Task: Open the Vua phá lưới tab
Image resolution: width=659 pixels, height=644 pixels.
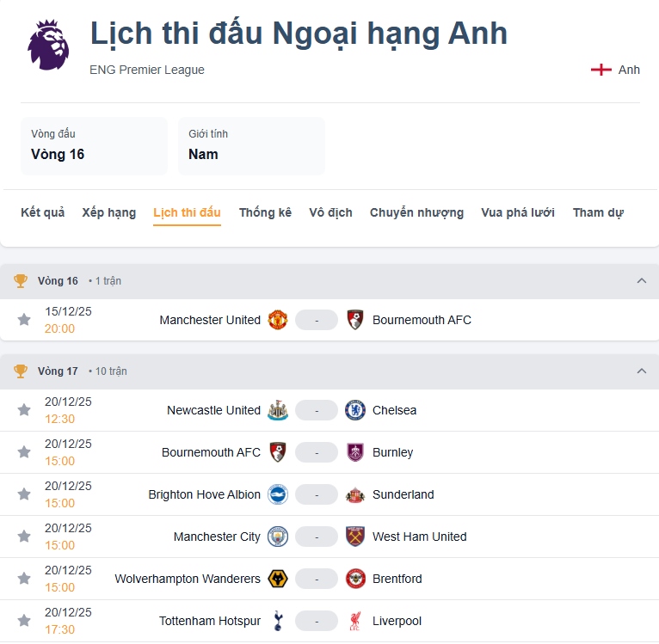Action: (x=518, y=212)
